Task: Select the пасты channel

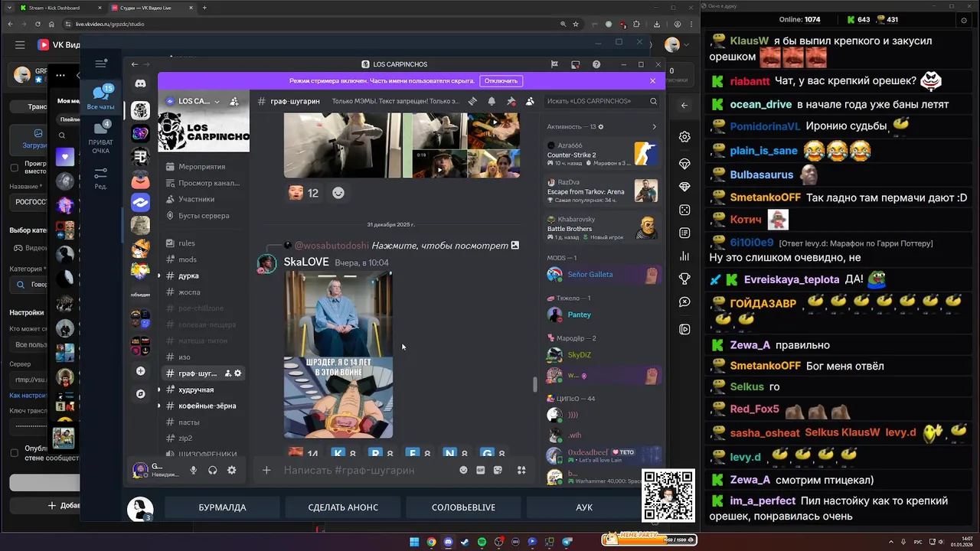Action: point(203,422)
